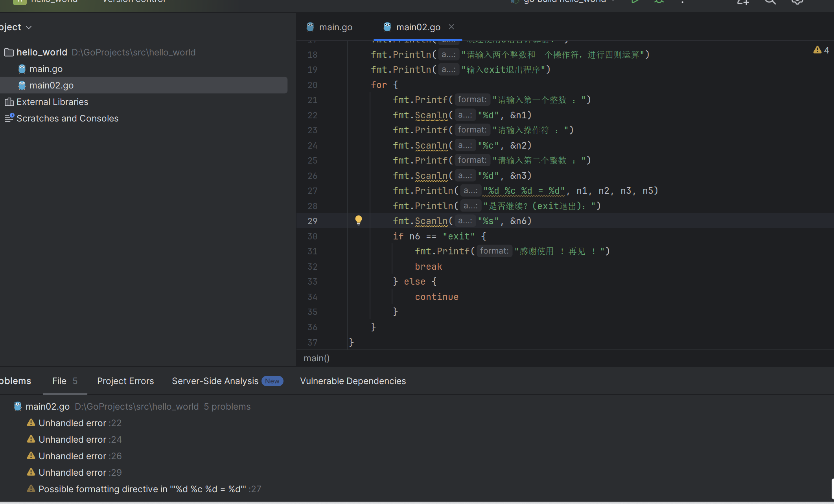Click the Scanln call on line 22

[431, 115]
